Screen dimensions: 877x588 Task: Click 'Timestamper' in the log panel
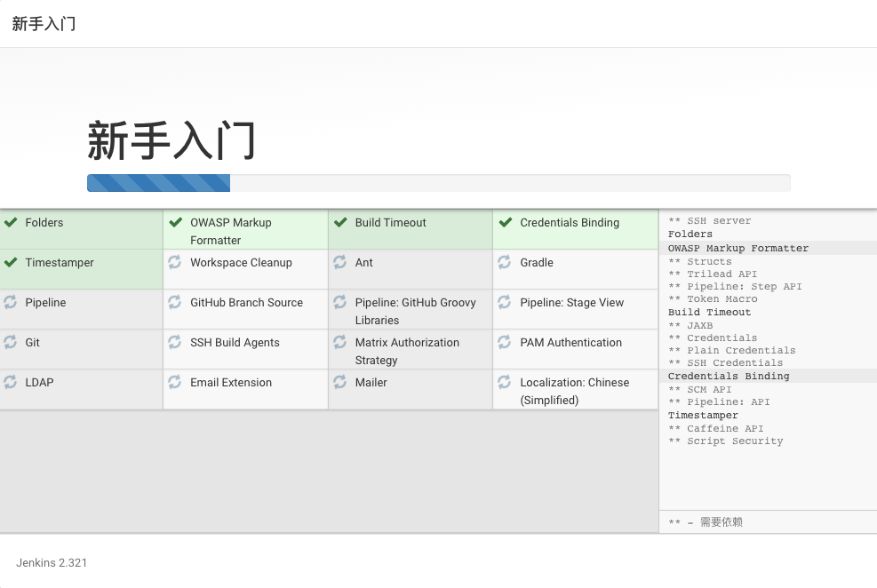703,416
